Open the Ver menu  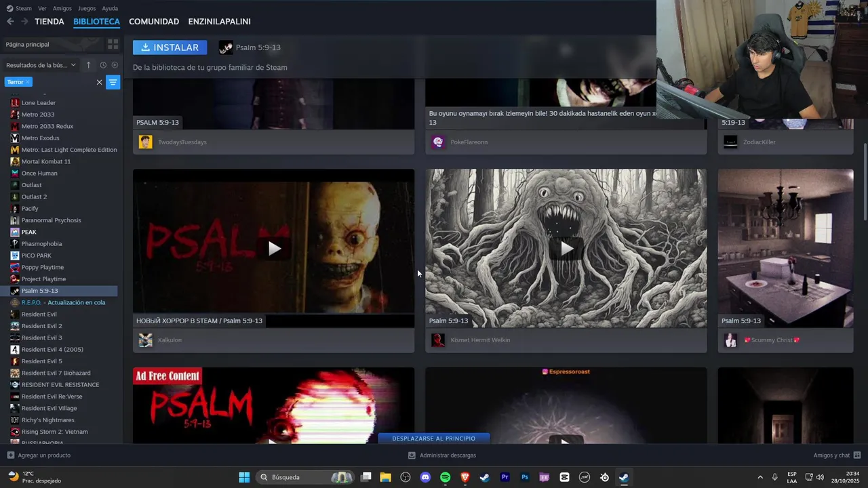pyautogui.click(x=43, y=8)
